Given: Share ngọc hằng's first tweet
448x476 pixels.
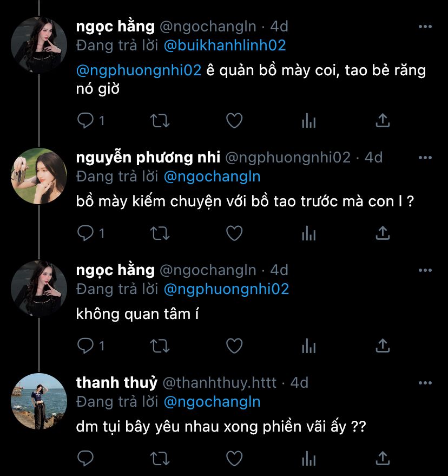Looking at the screenshot, I should tap(383, 120).
